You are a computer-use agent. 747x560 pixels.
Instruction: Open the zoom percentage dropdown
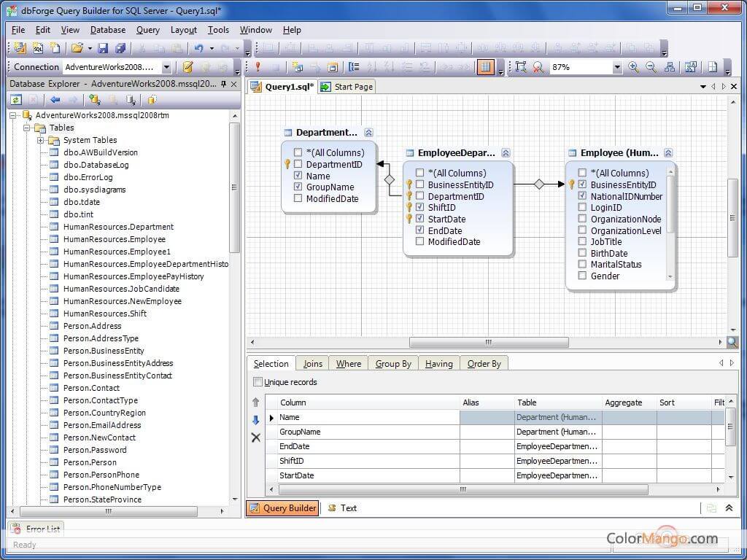pos(617,67)
